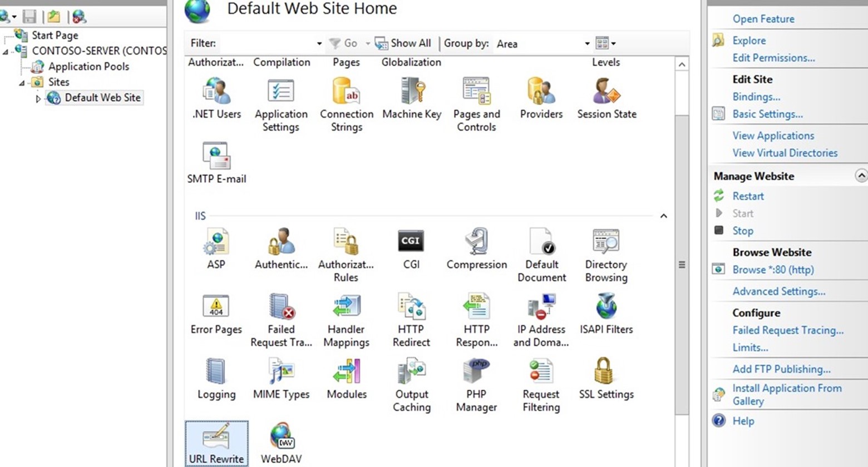Image resolution: width=868 pixels, height=467 pixels.
Task: Open the Filter dropdown arrow
Action: click(x=319, y=43)
